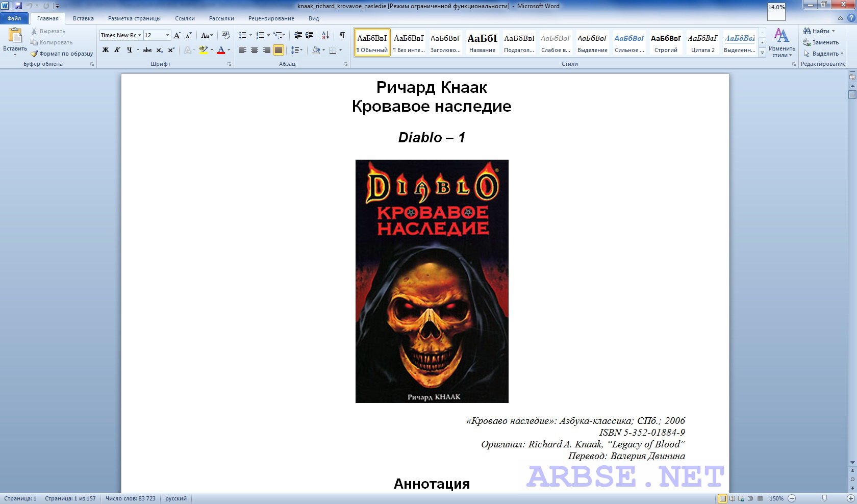Shrink font size with the small A icon
857x504 pixels.
click(188, 35)
